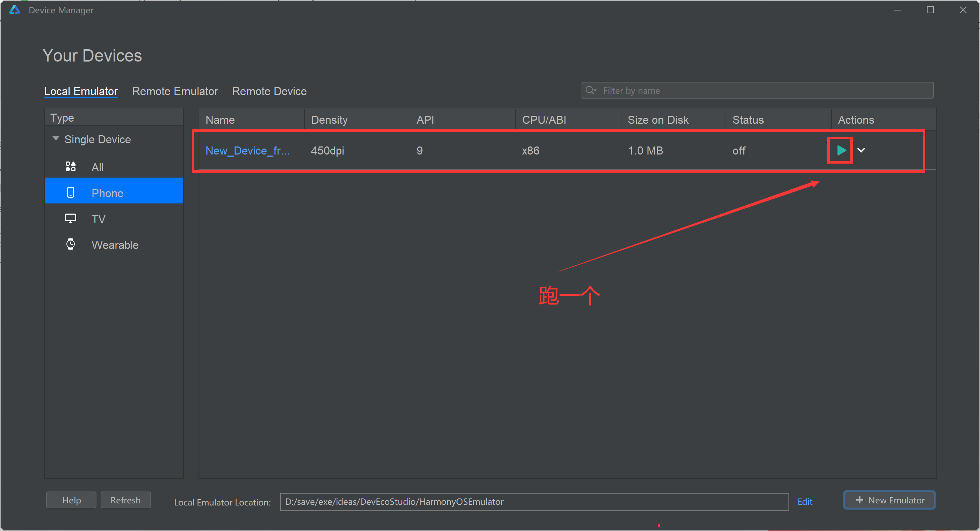Choose the TV device type
The width and height of the screenshot is (980, 531).
click(x=98, y=219)
